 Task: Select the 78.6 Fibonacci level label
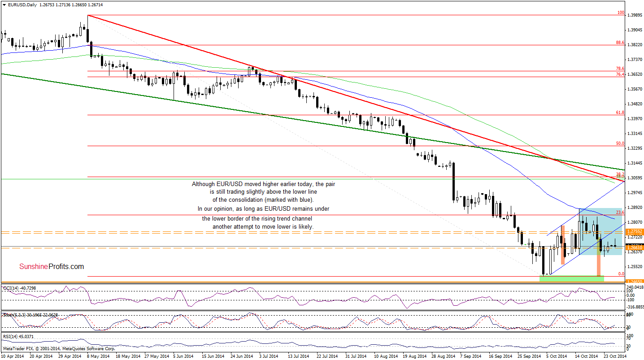coord(620,68)
